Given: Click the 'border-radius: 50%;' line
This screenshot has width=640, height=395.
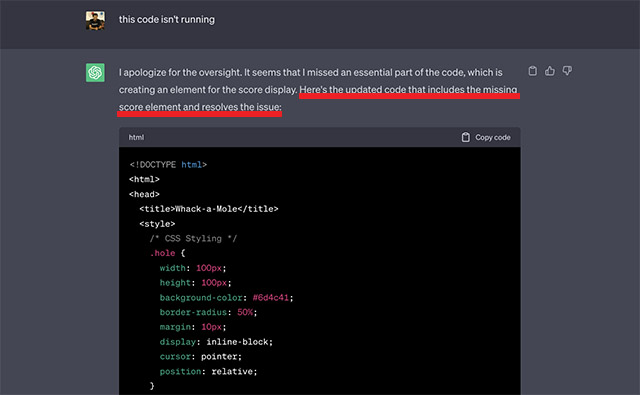Looking at the screenshot, I should pos(208,312).
